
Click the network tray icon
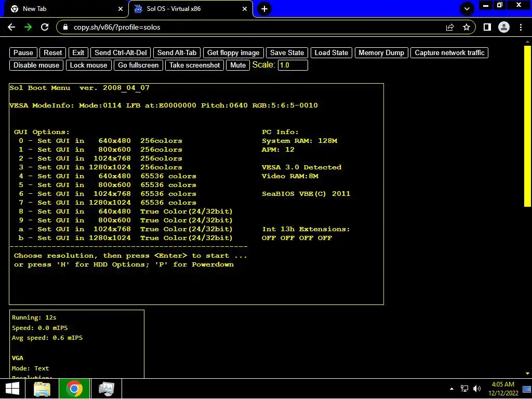coord(464,389)
